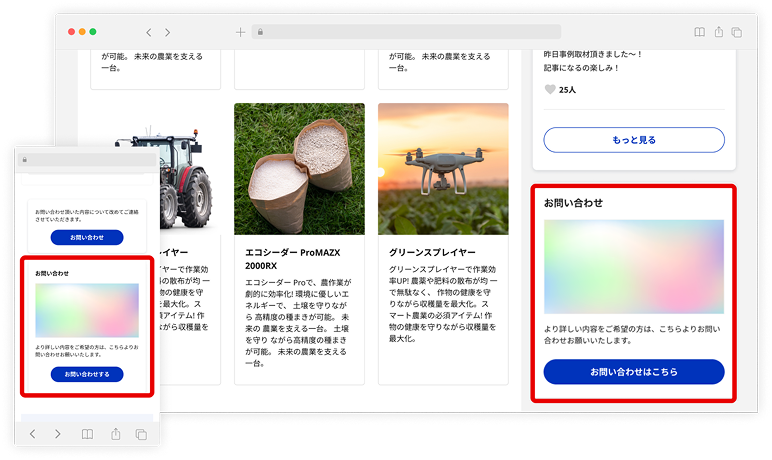Tap the mobile お問い合わせ button
Viewport: 772px width, 460px height.
(87, 237)
